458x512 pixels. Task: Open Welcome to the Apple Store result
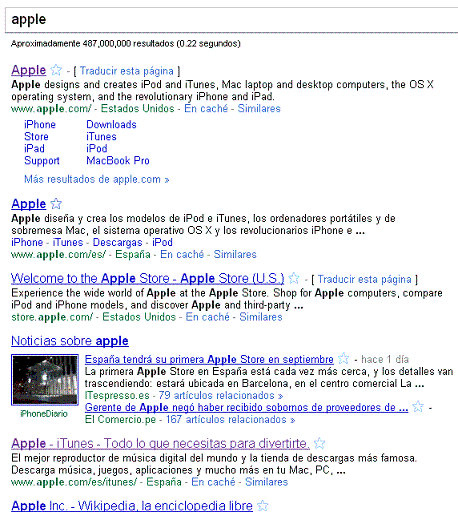click(x=147, y=278)
